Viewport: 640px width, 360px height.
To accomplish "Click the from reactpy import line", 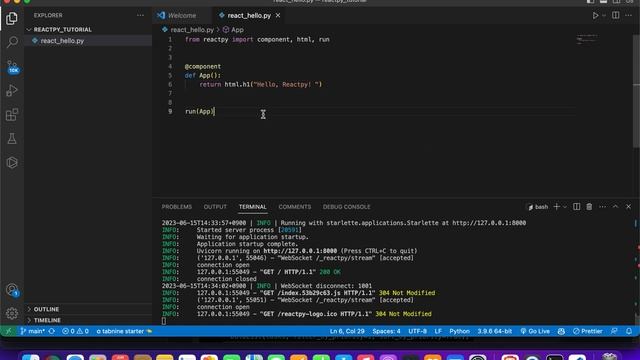I will click(x=257, y=40).
